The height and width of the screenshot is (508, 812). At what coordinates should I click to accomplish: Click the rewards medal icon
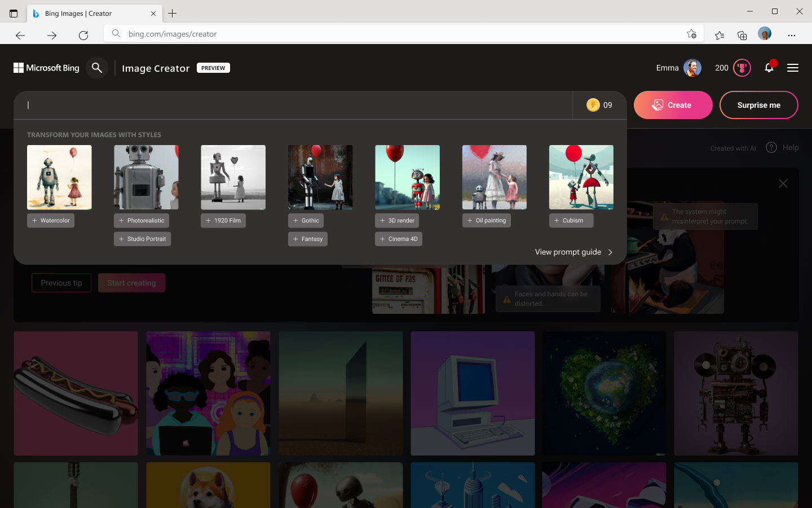(742, 68)
